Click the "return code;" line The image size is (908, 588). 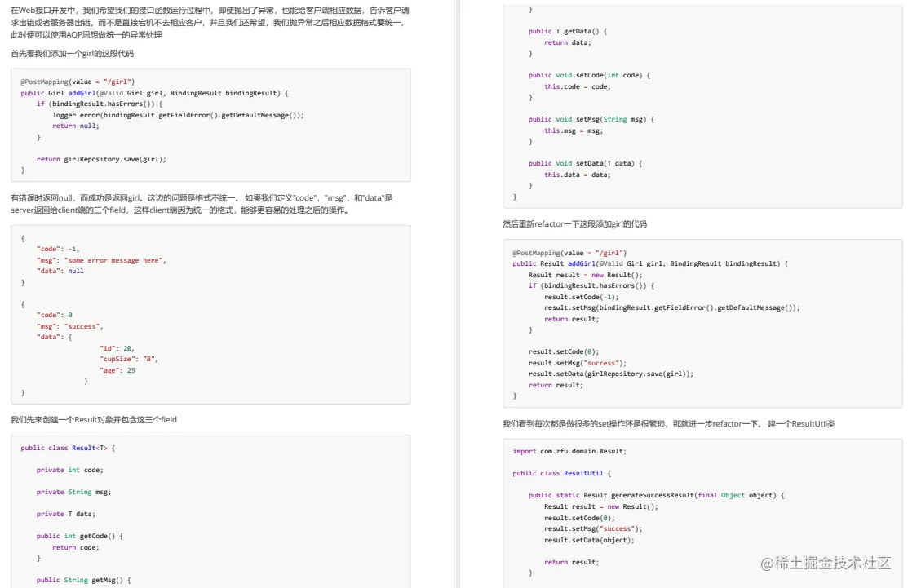click(x=76, y=547)
